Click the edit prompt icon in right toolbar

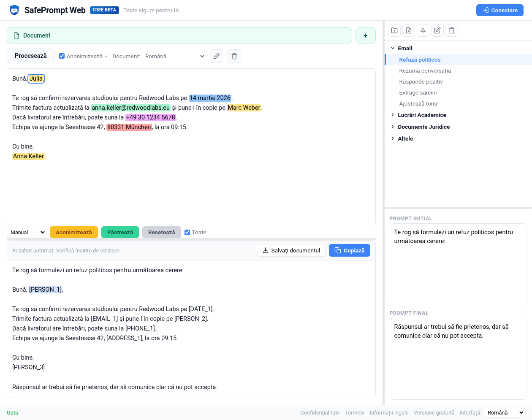tap(437, 30)
